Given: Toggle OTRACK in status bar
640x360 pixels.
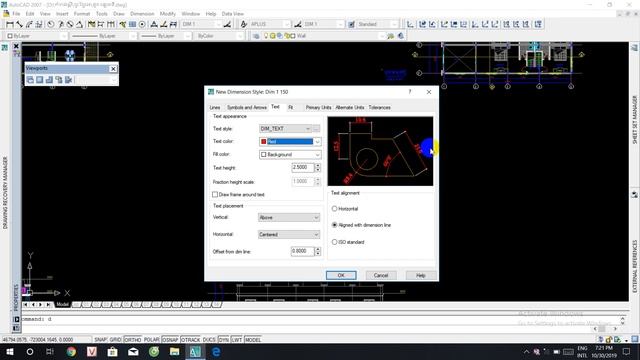Looking at the screenshot, I should coord(190,340).
